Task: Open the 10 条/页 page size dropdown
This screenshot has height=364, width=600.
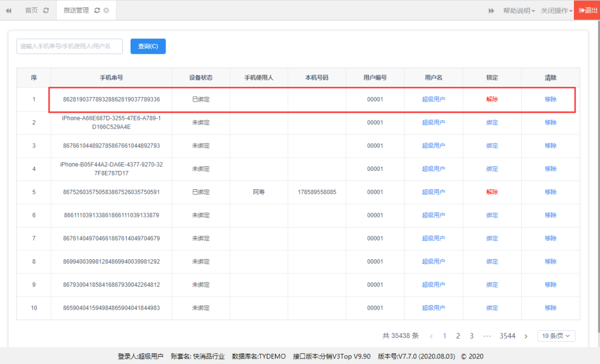Action: [x=556, y=336]
